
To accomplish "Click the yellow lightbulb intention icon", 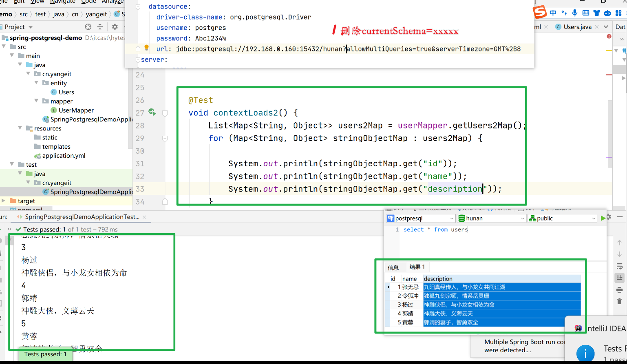I will (x=147, y=48).
